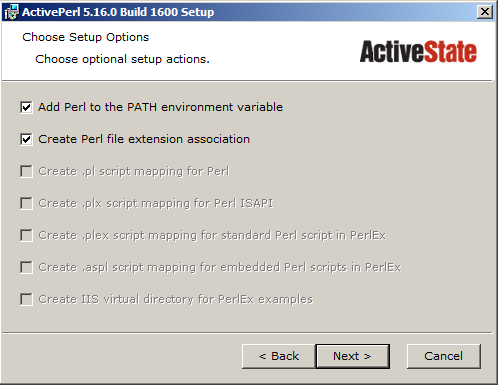Image resolution: width=498 pixels, height=385 pixels.
Task: Click the ActiveState logo
Action: click(x=418, y=52)
